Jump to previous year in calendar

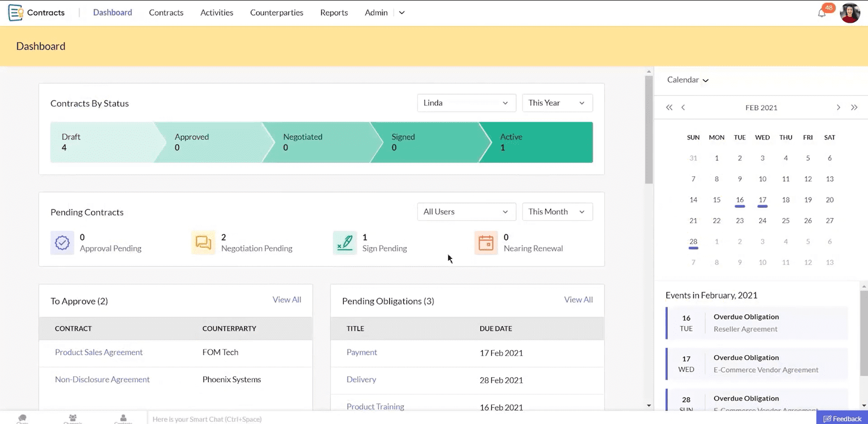point(669,107)
